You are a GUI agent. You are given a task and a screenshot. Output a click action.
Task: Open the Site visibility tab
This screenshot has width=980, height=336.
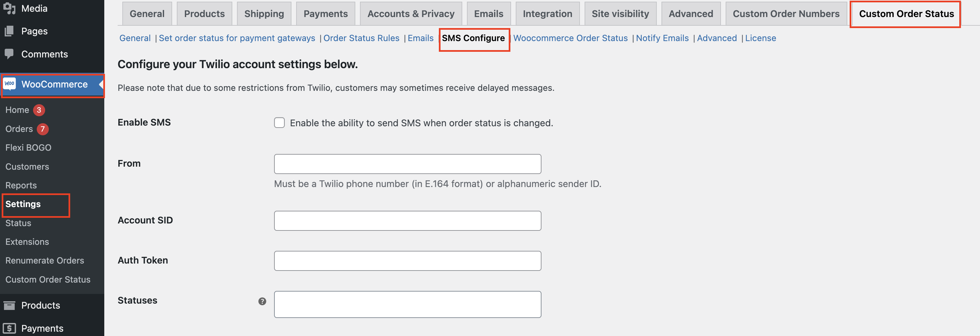620,14
